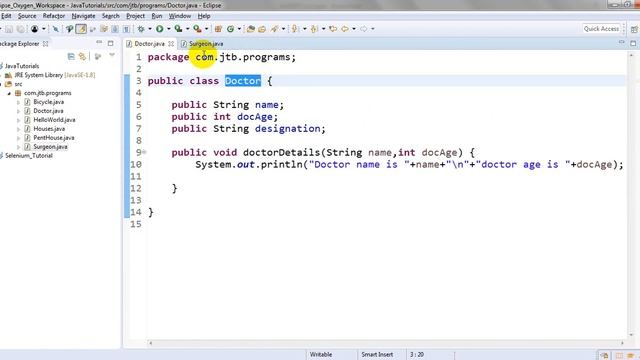Open the Source menu
640x360 pixels.
[27, 16]
